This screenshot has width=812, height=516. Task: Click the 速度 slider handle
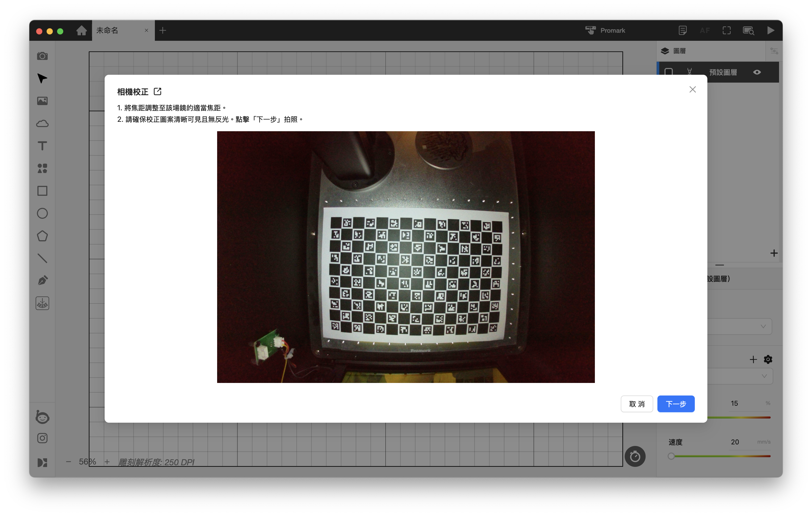pyautogui.click(x=671, y=456)
